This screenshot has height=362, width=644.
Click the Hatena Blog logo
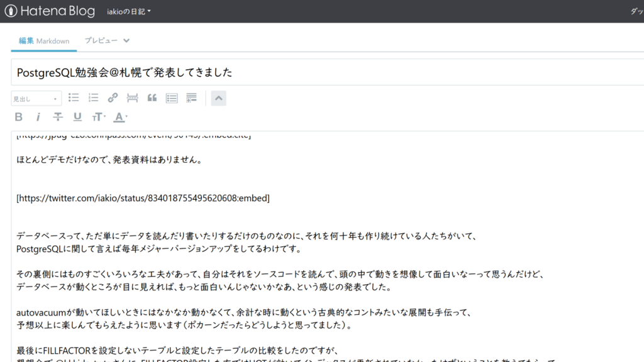[x=49, y=11]
